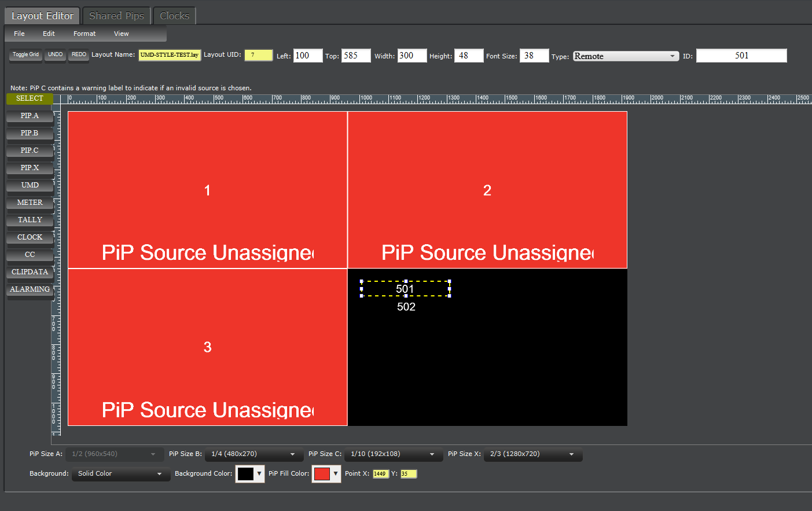Click the REDO button
Image resolution: width=812 pixels, height=511 pixels.
point(79,55)
